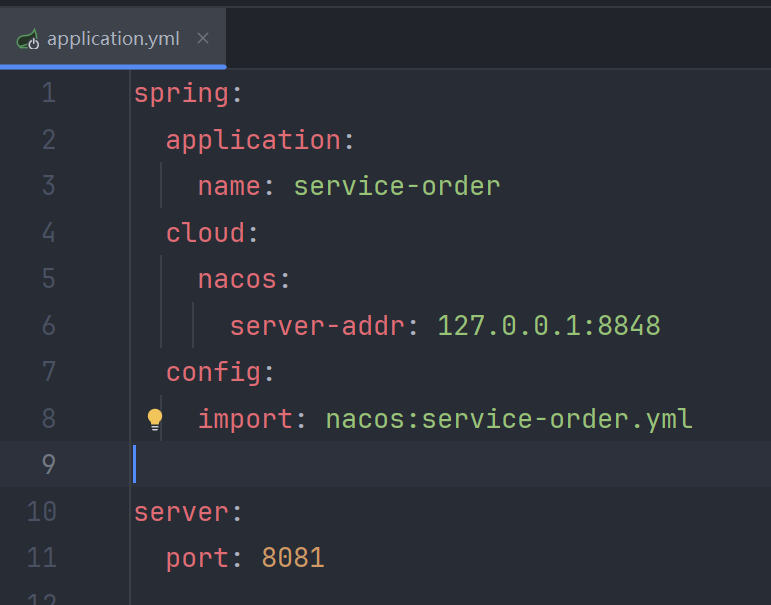Viewport: 771px width, 605px height.
Task: Click the 'application' key on line 2
Action: coord(253,140)
